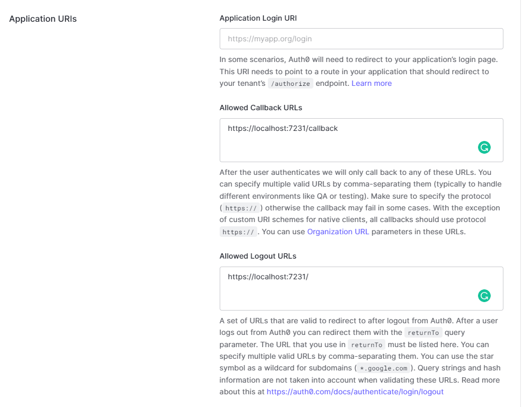Click the Application Login URI input field
532x407 pixels.
[361, 39]
